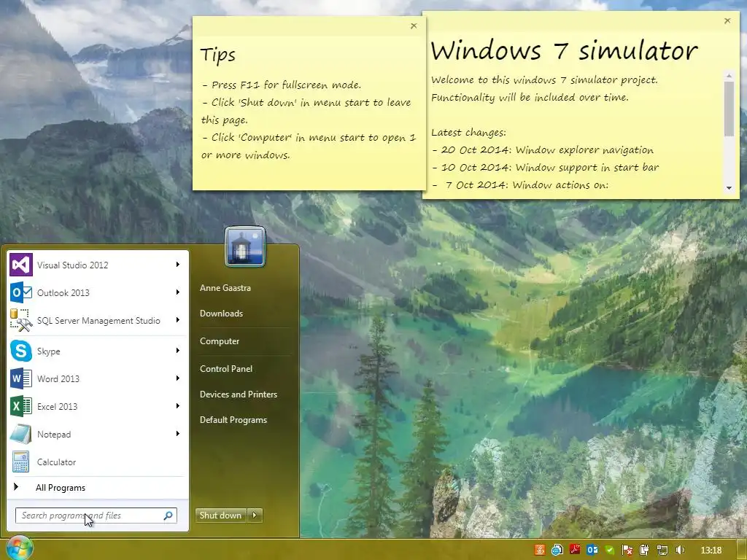Open SQL Server Management Studio
The image size is (747, 560).
98,320
